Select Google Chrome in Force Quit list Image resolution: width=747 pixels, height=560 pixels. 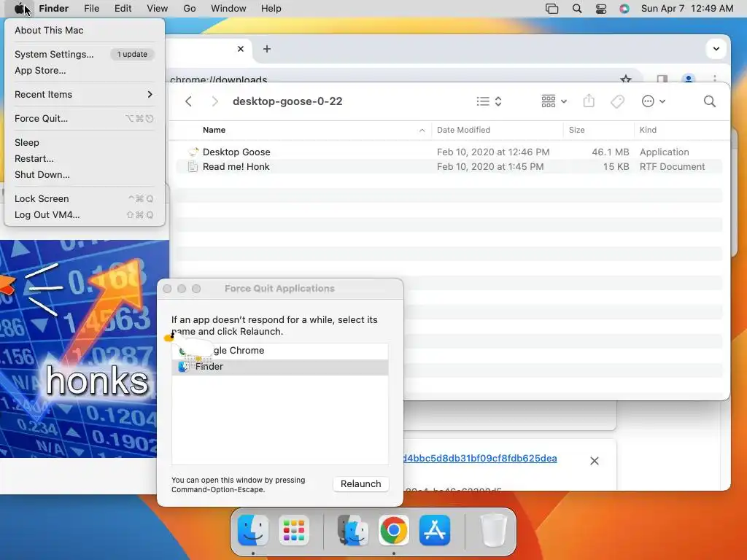pos(279,351)
